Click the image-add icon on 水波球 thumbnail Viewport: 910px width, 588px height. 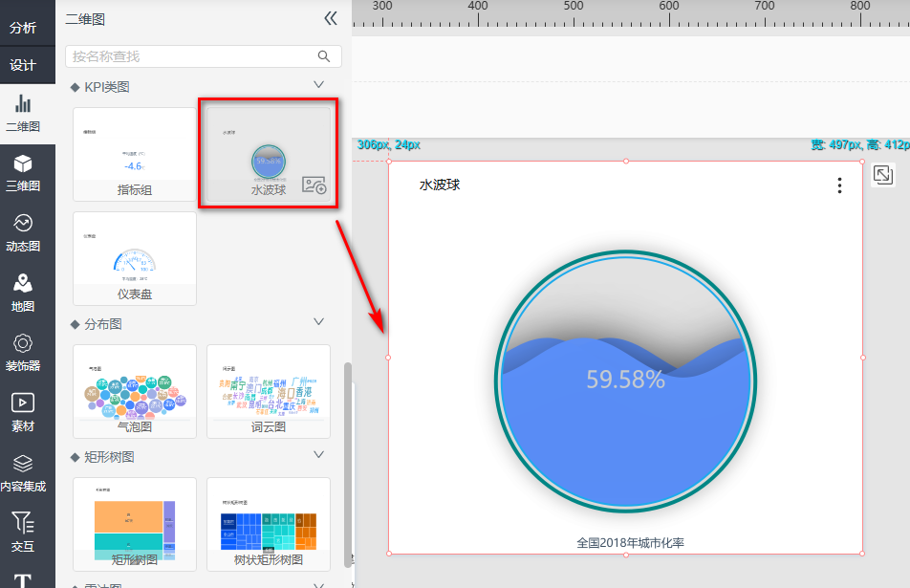tap(314, 185)
